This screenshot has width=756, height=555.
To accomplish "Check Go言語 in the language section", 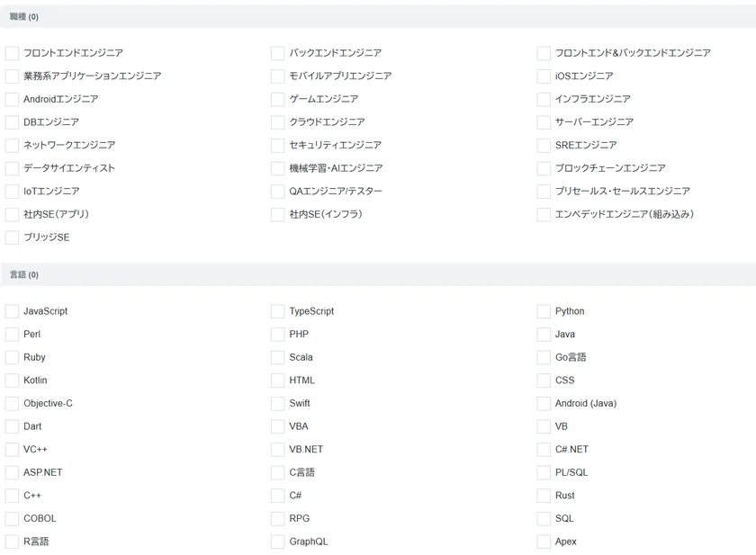I will (544, 357).
